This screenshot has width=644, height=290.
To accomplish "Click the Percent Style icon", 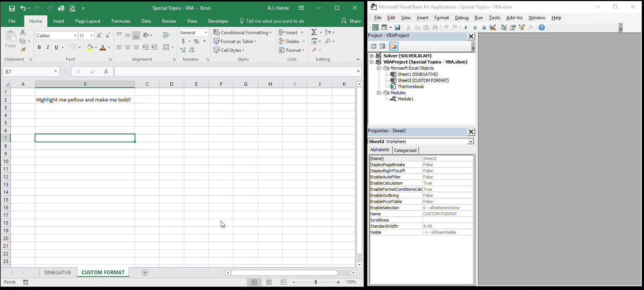I will pyautogui.click(x=196, y=41).
